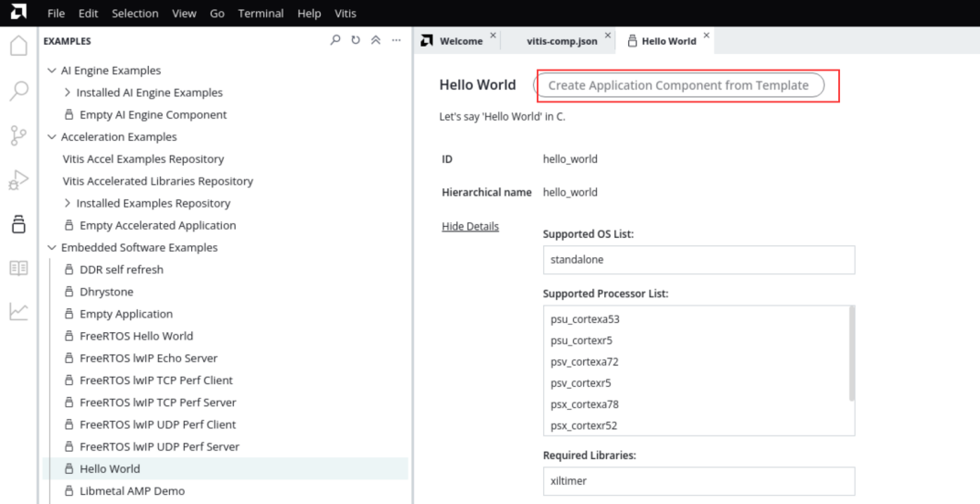Viewport: 980px width, 504px height.
Task: Click the Hide Details link
Action: coord(470,226)
